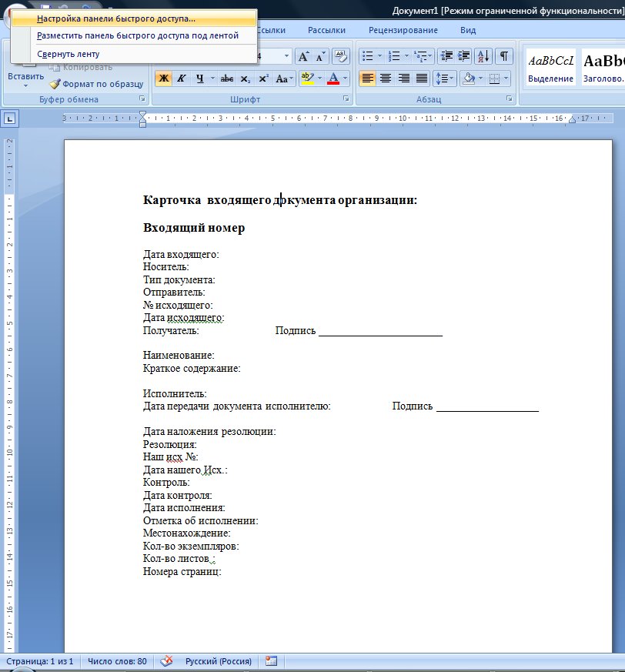The width and height of the screenshot is (625, 672).
Task: Expand shading color dropdown arrow
Action: pyautogui.click(x=480, y=79)
